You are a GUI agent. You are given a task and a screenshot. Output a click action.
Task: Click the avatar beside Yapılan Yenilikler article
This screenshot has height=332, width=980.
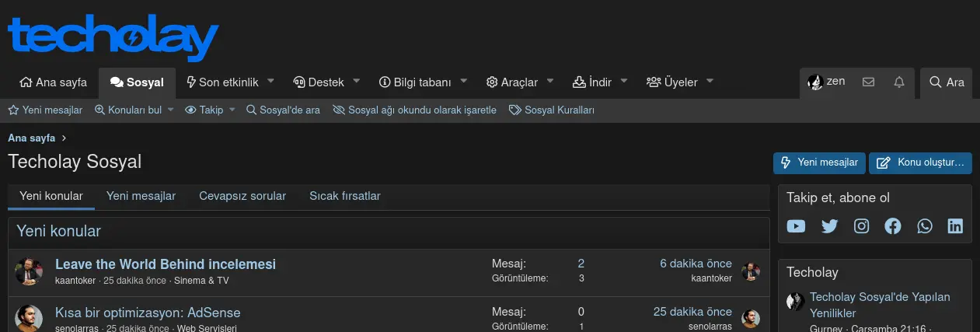[795, 302]
